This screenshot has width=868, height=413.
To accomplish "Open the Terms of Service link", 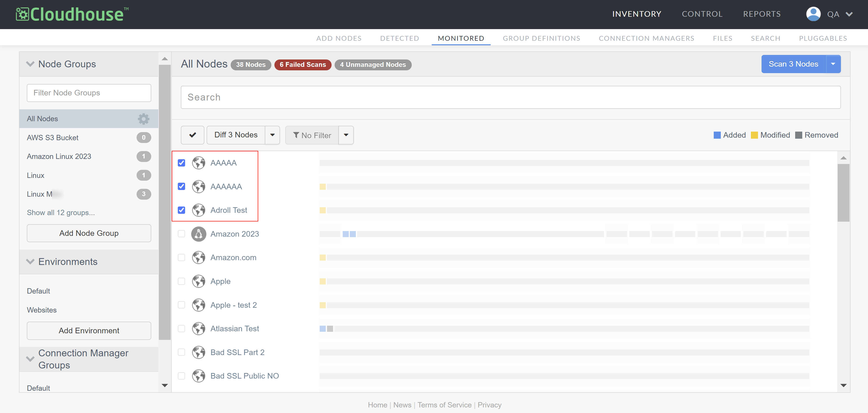I will coord(444,405).
